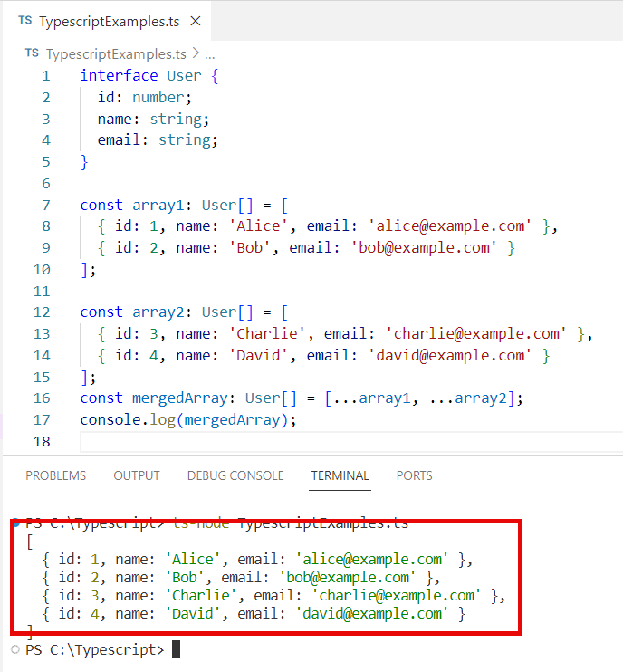623x672 pixels.
Task: Click TypescriptExamples.ts in the breadcrumb path
Action: (116, 54)
